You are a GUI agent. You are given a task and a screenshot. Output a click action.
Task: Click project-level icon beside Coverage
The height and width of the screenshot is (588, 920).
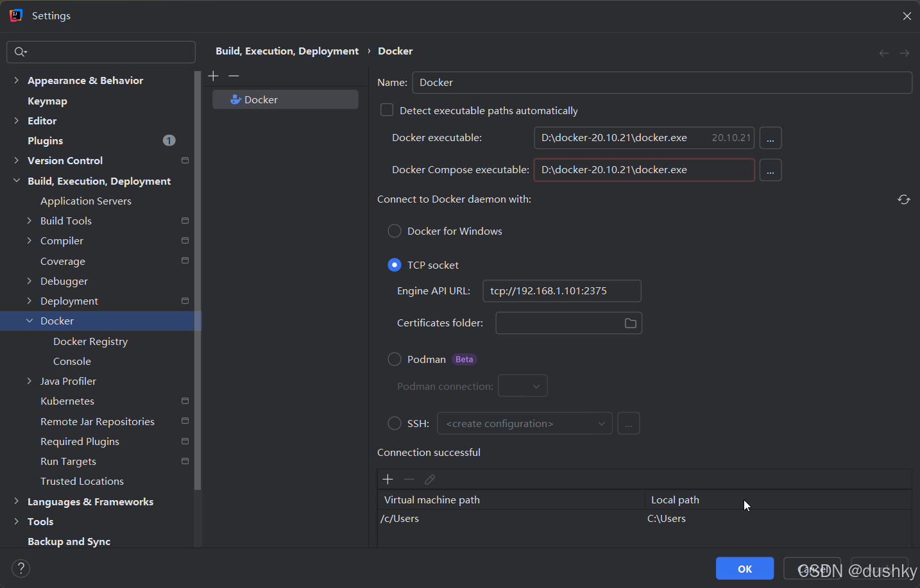[185, 260]
